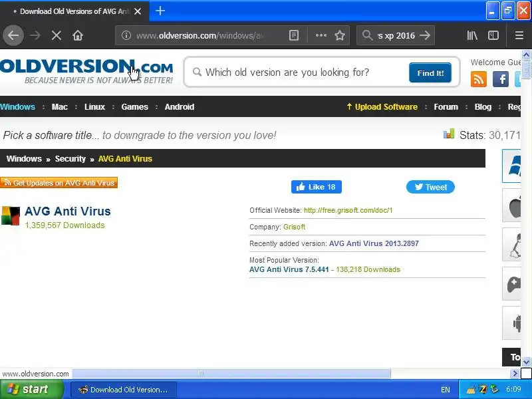Open the Windows navigation menu item

[18, 107]
